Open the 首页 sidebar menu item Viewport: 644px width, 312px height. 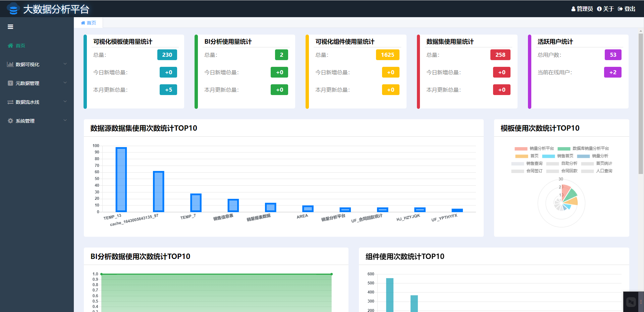(x=37, y=45)
